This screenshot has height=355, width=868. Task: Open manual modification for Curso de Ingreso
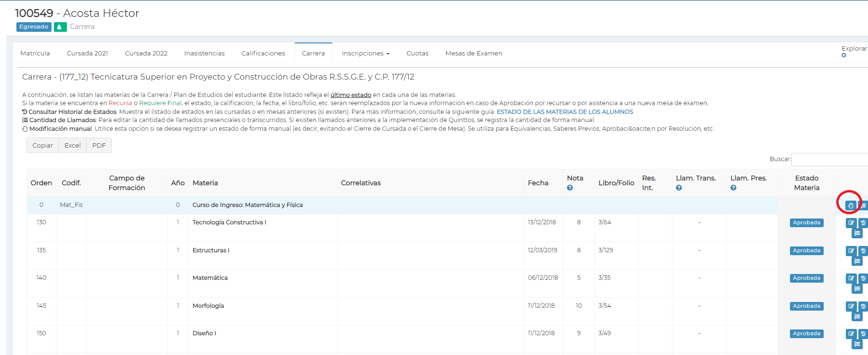coord(851,205)
